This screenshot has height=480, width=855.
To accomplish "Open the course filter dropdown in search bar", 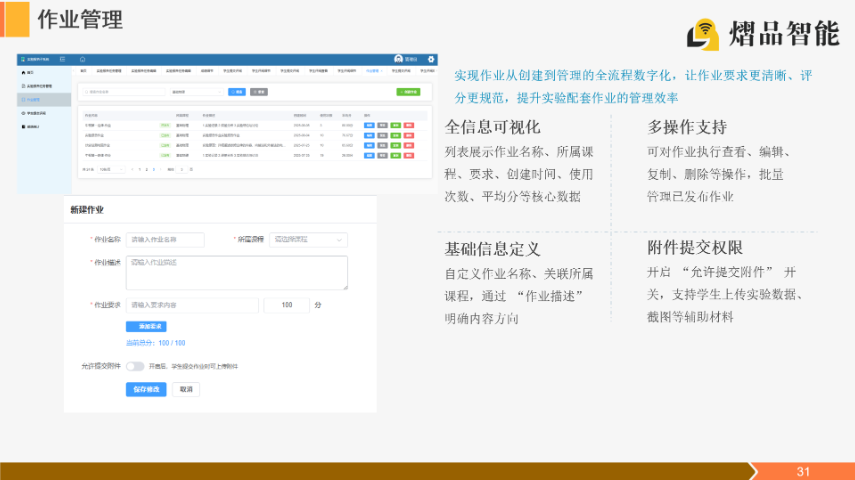I will click(x=196, y=92).
